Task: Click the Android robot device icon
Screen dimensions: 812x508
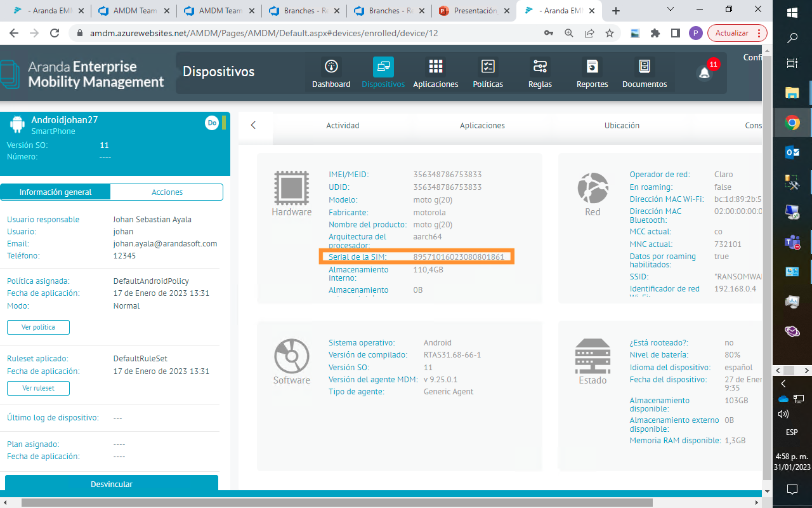Action: pyautogui.click(x=18, y=125)
